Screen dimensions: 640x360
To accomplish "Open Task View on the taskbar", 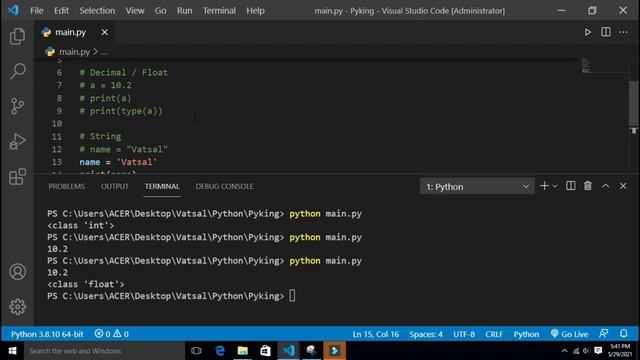I will point(196,351).
